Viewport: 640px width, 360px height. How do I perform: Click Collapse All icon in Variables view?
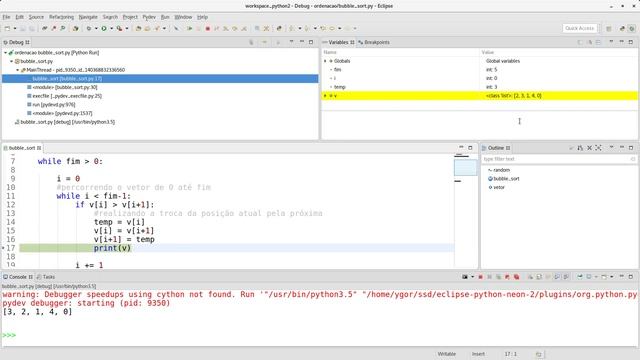[x=598, y=42]
